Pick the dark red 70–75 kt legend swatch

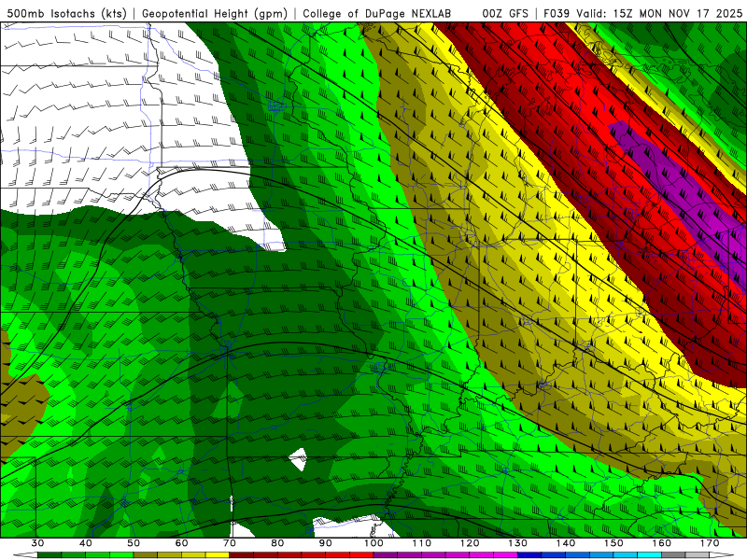242,556
